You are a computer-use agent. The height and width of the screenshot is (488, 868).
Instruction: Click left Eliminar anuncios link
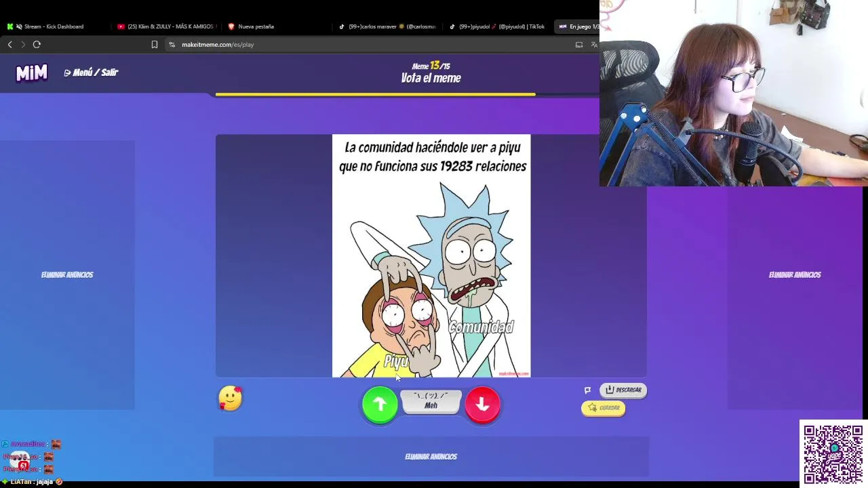click(67, 274)
